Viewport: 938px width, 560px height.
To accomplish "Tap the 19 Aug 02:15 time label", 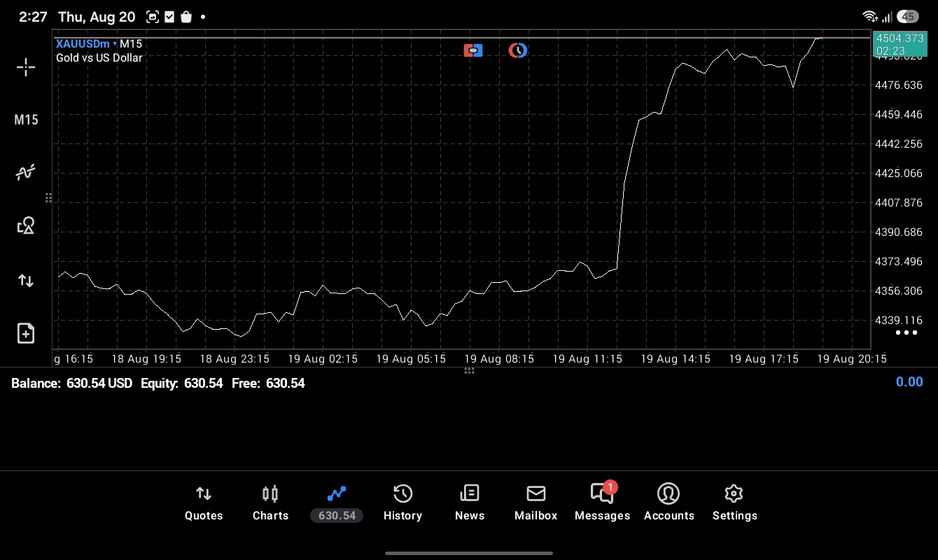I will click(323, 359).
